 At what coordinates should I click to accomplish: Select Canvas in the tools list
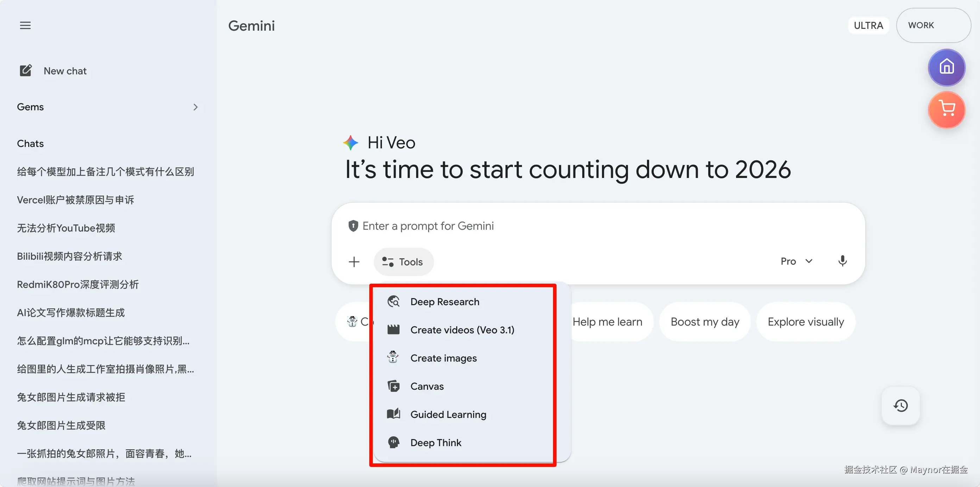pos(427,386)
